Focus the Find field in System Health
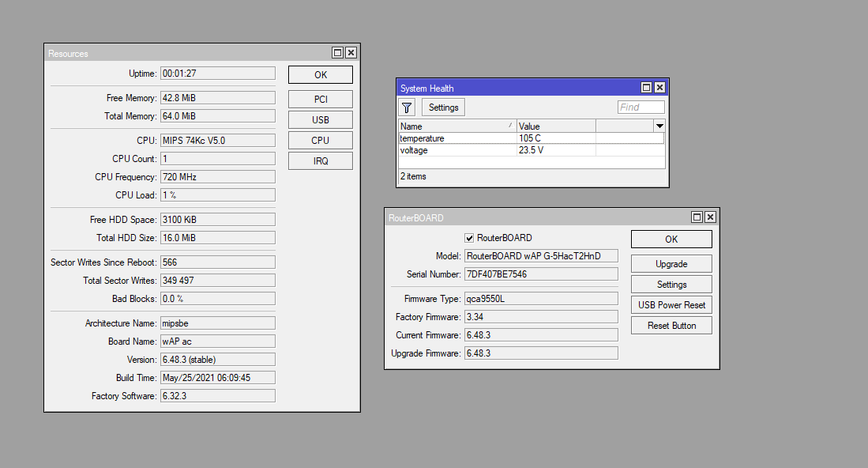The width and height of the screenshot is (868, 468). coord(641,107)
